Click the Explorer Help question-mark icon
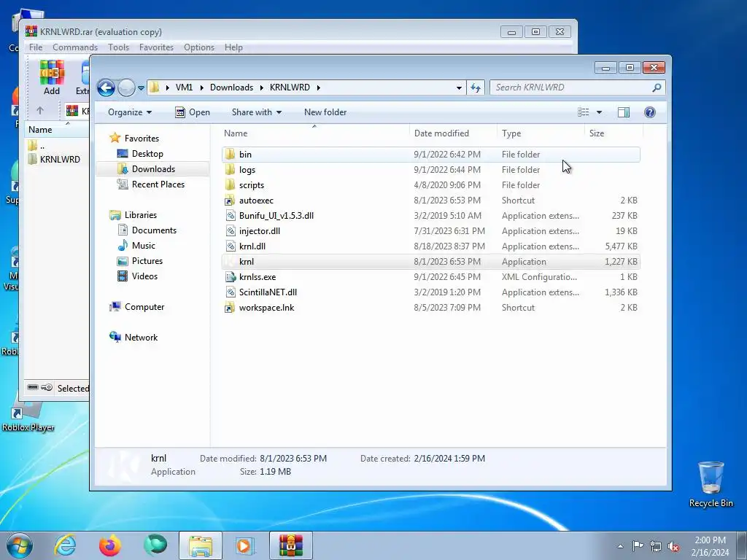This screenshot has width=747, height=560. tap(649, 112)
